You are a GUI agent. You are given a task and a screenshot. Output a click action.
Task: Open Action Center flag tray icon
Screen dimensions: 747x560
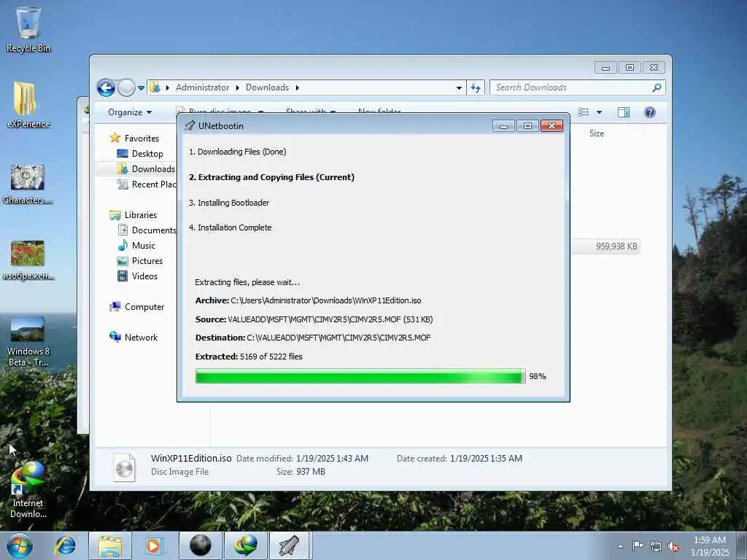(x=638, y=546)
